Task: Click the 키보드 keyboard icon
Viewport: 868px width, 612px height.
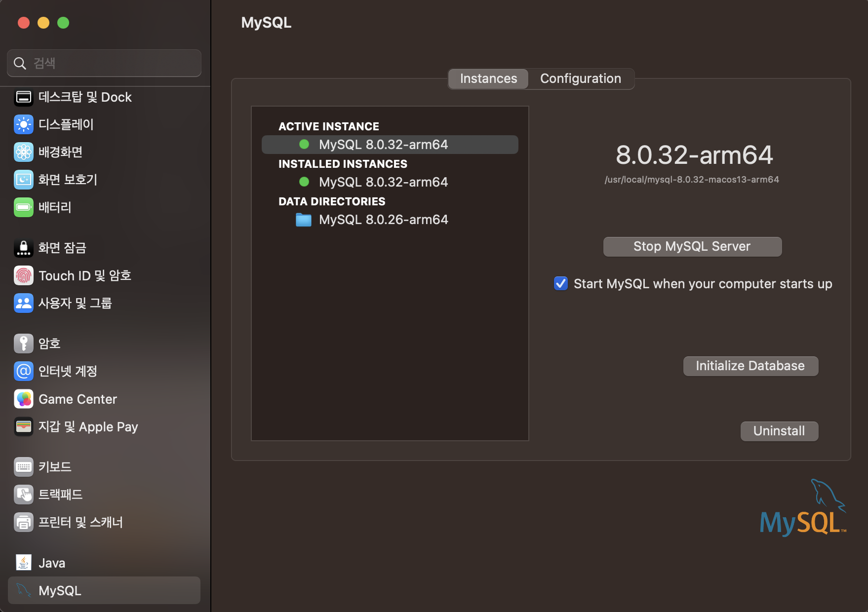Action: click(x=24, y=467)
